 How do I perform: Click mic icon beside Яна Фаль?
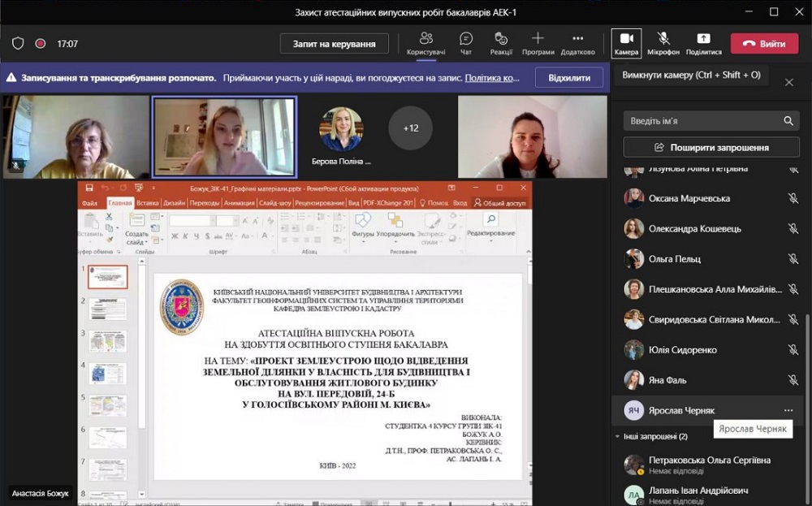click(793, 379)
